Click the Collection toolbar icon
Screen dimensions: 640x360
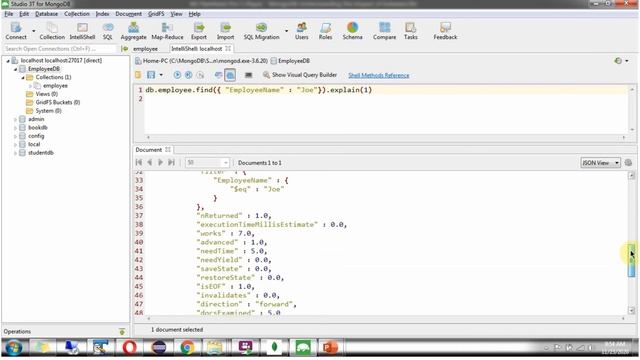tap(52, 31)
